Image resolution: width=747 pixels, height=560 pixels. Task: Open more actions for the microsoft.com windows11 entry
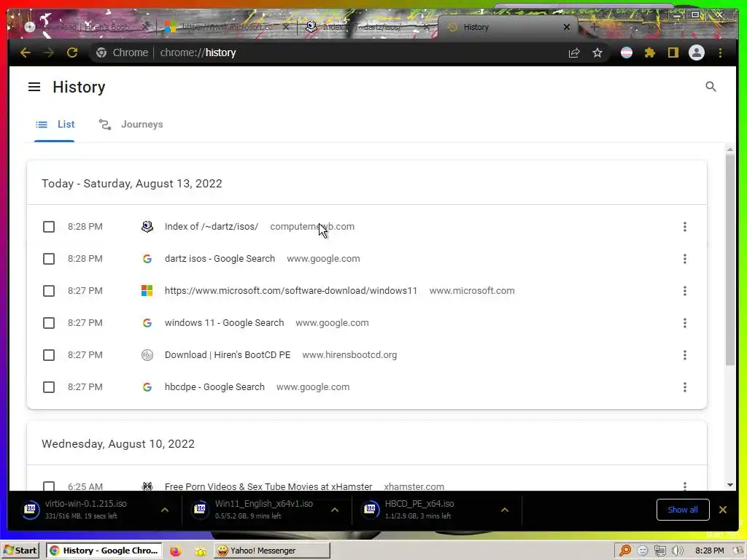(x=684, y=291)
